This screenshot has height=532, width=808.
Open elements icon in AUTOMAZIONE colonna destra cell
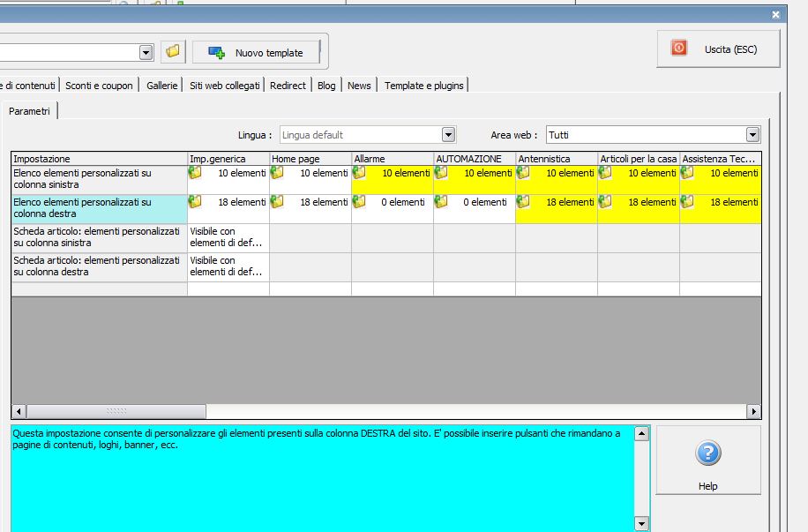pos(440,201)
